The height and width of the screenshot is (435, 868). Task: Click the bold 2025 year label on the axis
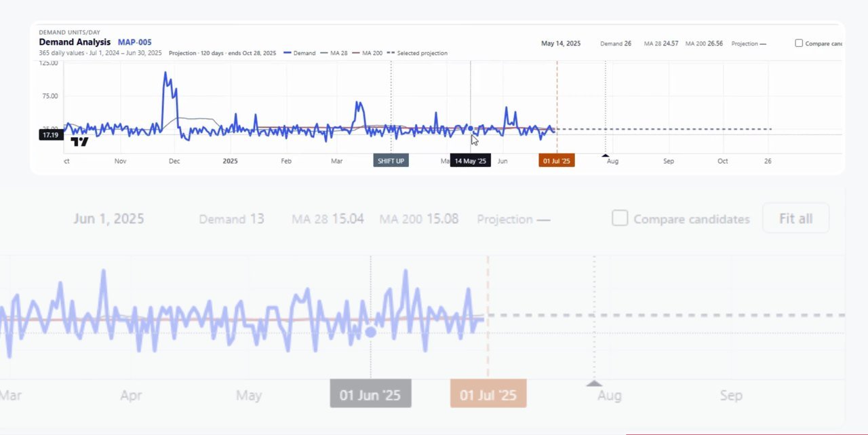pos(231,161)
